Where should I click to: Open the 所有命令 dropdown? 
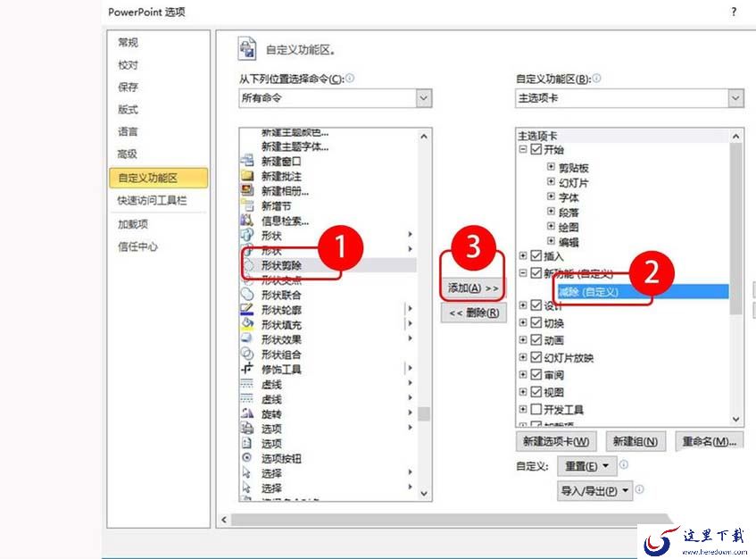(x=423, y=98)
